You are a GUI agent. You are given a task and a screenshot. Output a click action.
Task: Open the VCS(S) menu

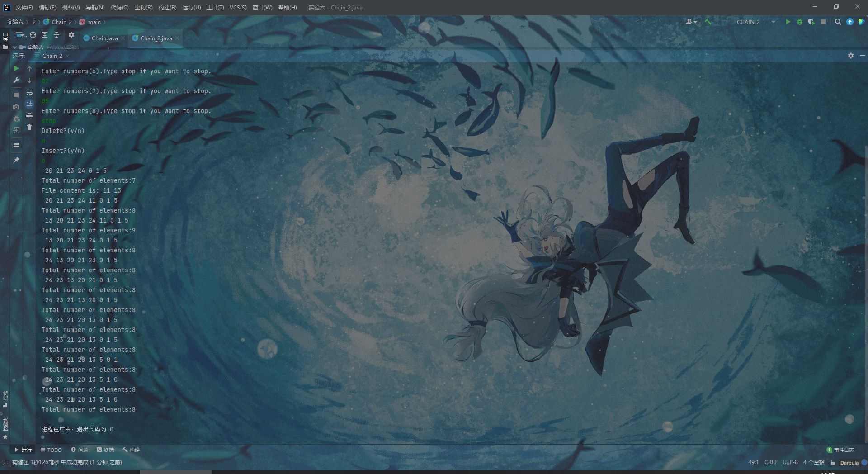click(x=238, y=7)
